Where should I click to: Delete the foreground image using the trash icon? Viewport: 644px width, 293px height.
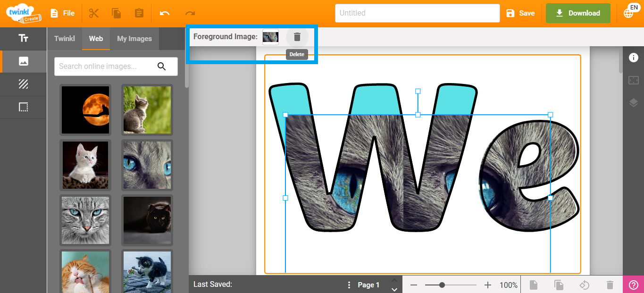click(x=297, y=36)
